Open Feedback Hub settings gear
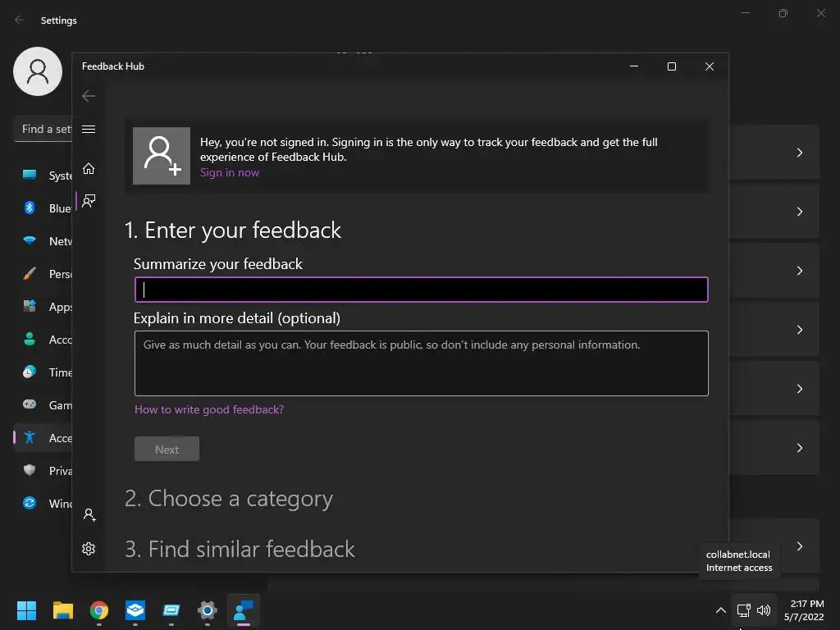This screenshot has width=840, height=630. pos(89,549)
